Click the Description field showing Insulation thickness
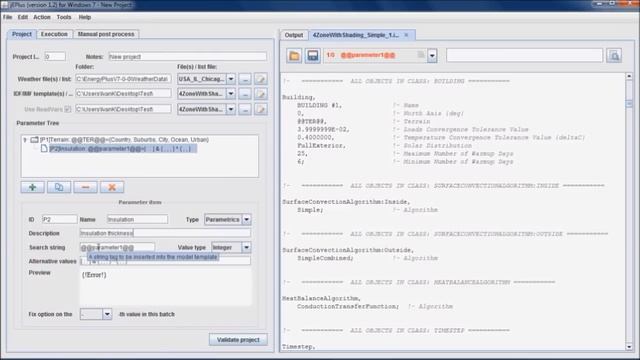This screenshot has height=360, width=640. (x=165, y=233)
